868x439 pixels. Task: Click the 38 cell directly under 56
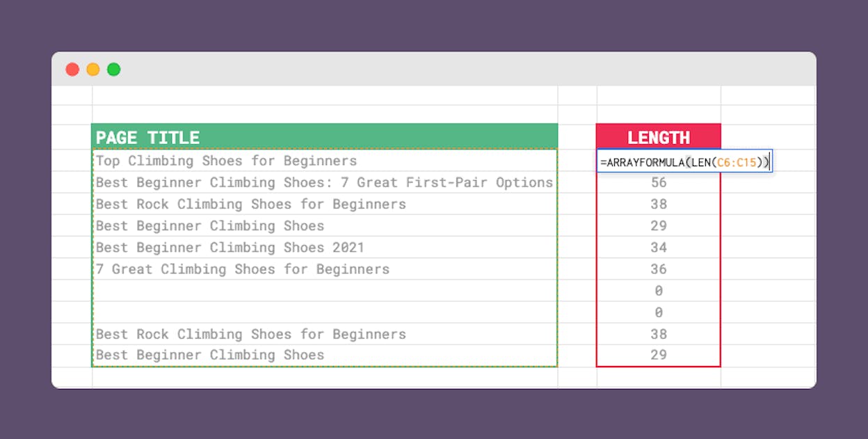(x=659, y=204)
